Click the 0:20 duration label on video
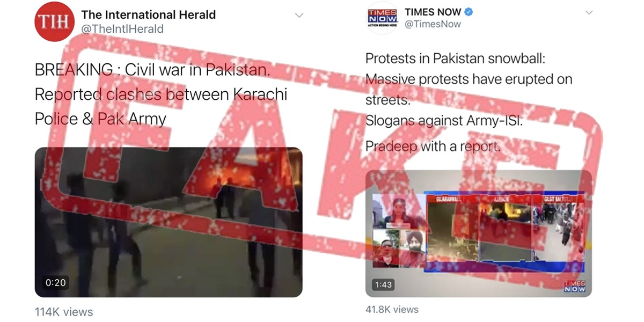Image resolution: width=644 pixels, height=322 pixels. click(55, 282)
